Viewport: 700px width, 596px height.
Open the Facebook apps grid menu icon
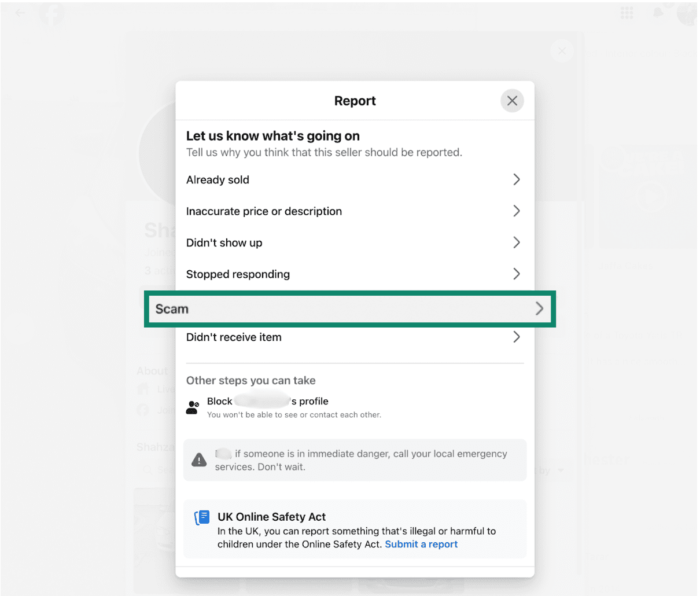(627, 13)
